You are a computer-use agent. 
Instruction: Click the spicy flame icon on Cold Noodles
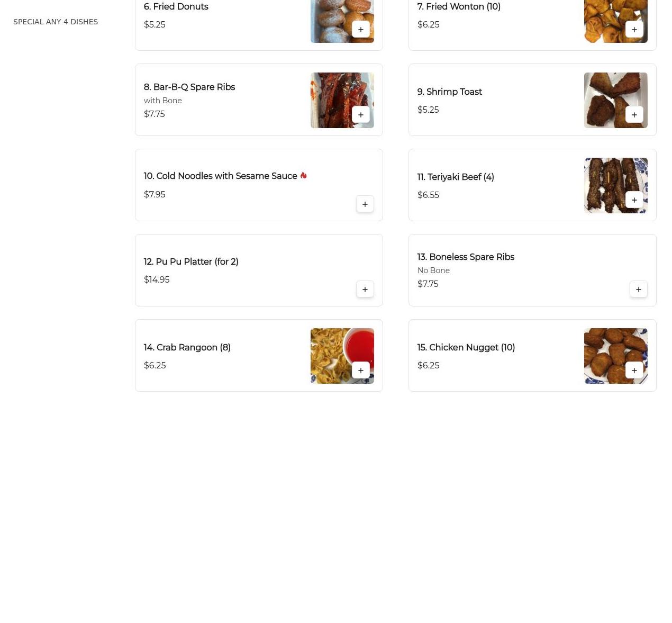click(303, 175)
